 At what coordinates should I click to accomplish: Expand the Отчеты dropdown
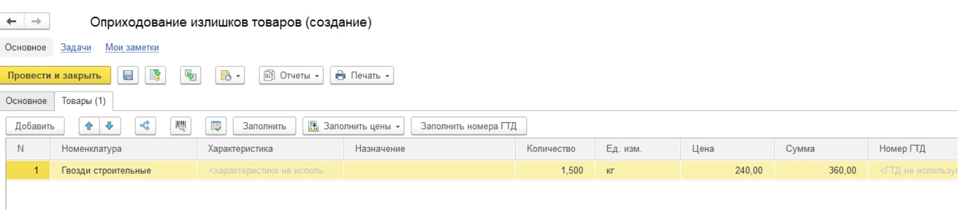point(291,75)
